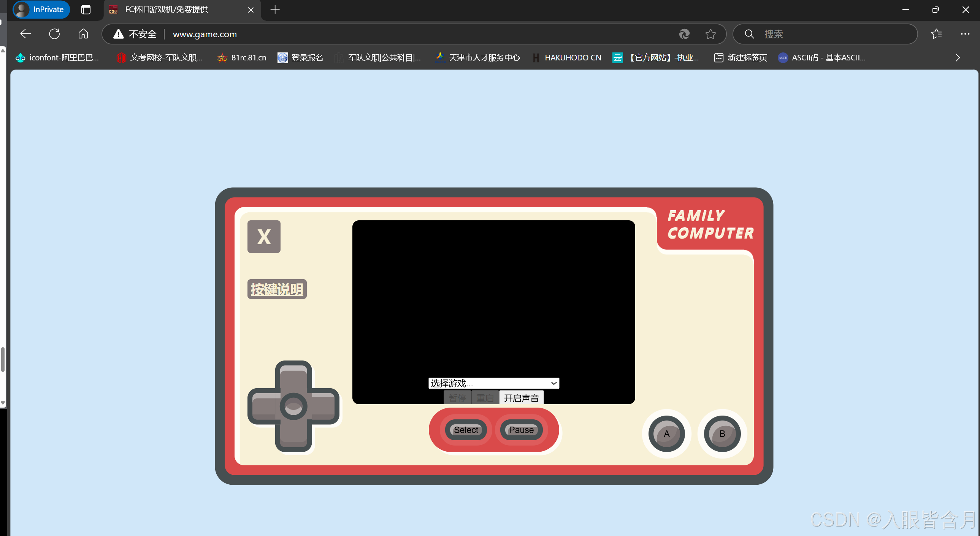
Task: Toggle sound with 开启声音 button
Action: pos(521,398)
